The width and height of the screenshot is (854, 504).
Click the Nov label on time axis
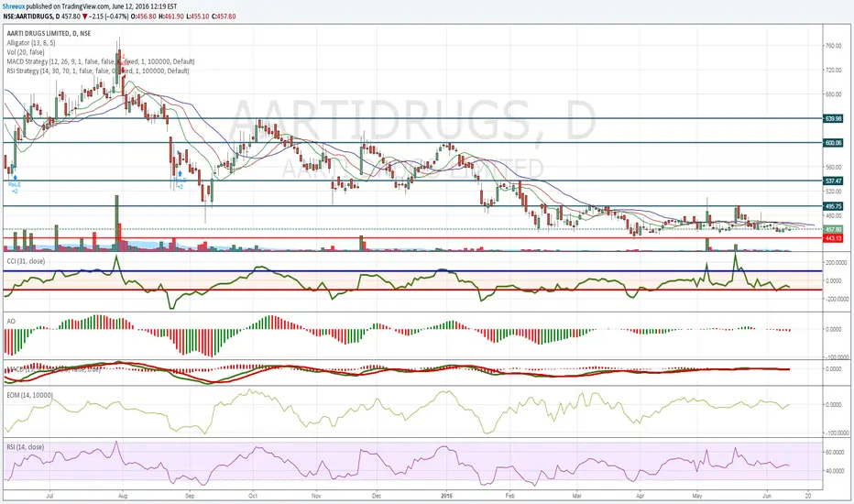point(316,497)
